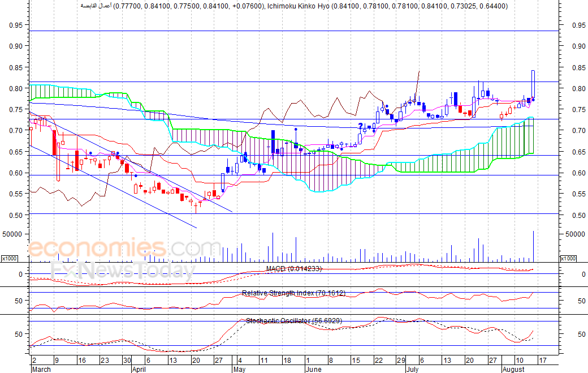This screenshot has height=373, width=588.
Task: Click the date label 17 on time axis
Action: [543, 361]
